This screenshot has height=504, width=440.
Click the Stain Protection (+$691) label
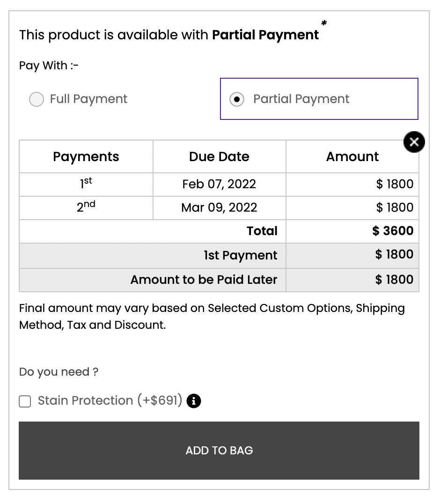110,400
